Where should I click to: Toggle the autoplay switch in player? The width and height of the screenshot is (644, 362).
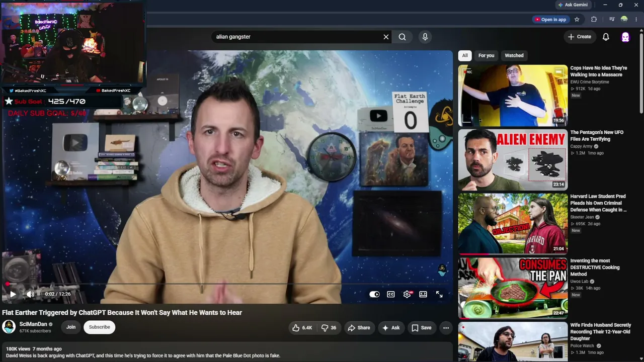point(374,294)
